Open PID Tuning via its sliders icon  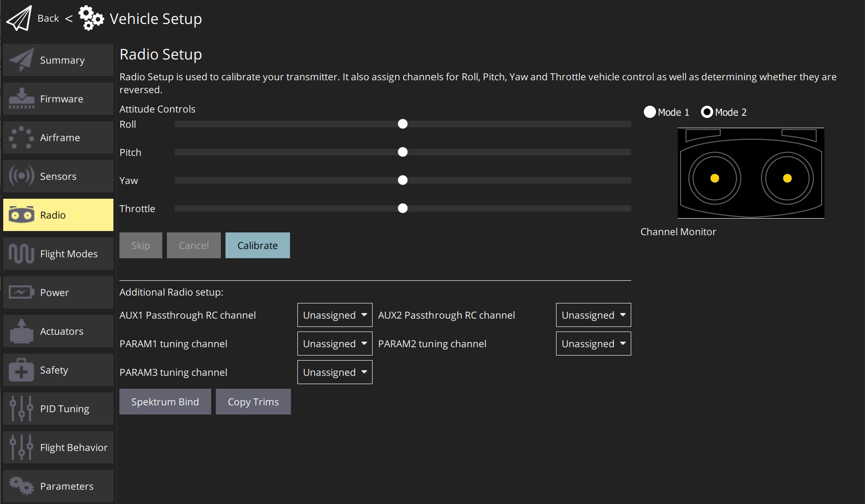[x=21, y=409]
